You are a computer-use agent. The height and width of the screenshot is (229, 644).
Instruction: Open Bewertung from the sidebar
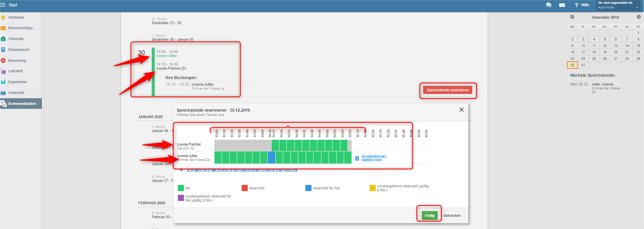click(x=17, y=60)
